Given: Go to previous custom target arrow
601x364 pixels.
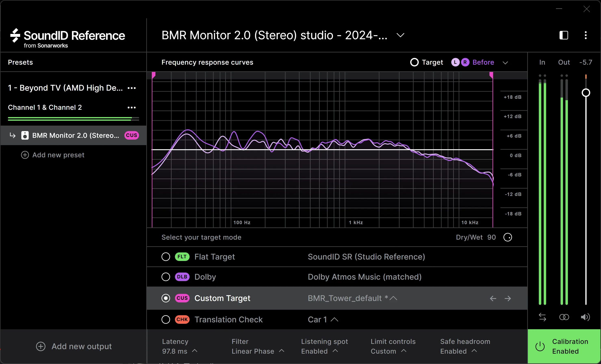Looking at the screenshot, I should click(x=493, y=298).
